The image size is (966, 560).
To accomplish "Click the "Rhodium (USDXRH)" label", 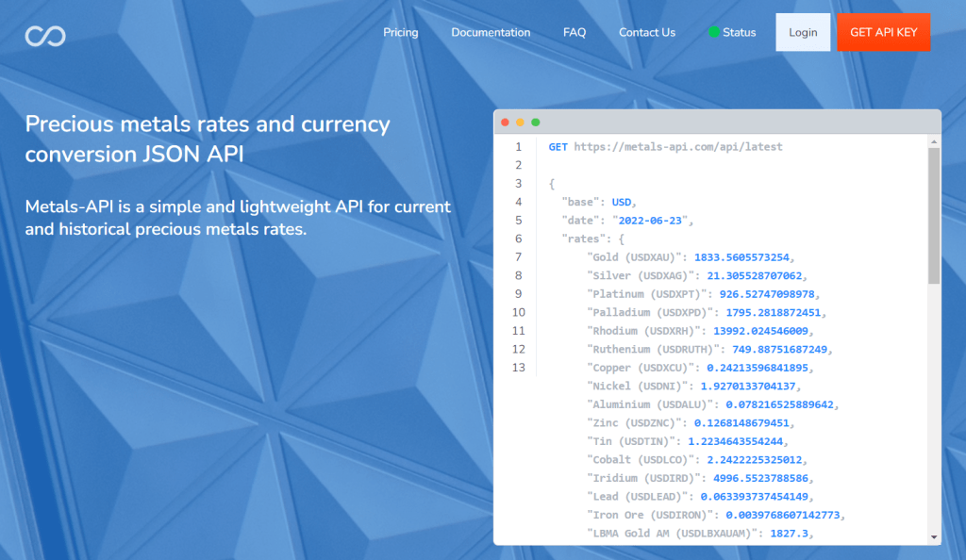I will point(643,331).
